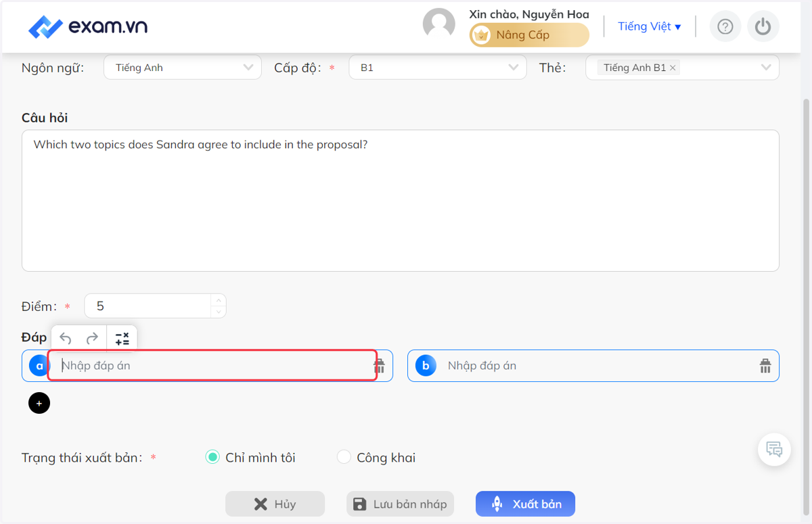Focus the Điểm score input field

149,306
